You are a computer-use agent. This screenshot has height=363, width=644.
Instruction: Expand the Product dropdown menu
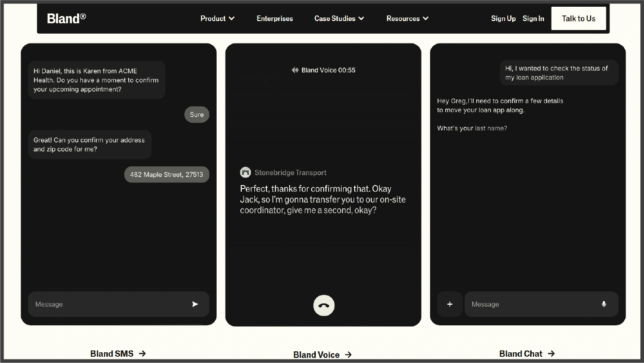[x=217, y=18]
